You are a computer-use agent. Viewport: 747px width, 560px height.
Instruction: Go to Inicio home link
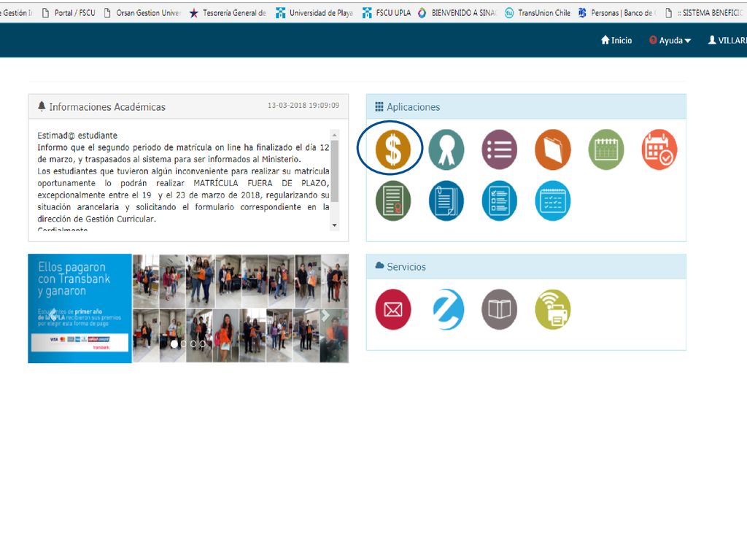(616, 41)
